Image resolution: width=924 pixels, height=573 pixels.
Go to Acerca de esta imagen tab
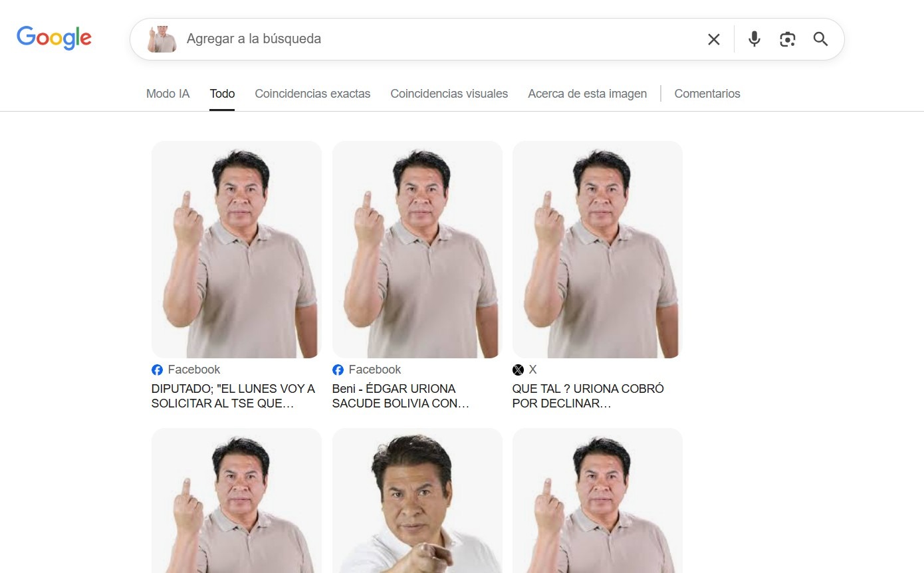[x=587, y=94]
